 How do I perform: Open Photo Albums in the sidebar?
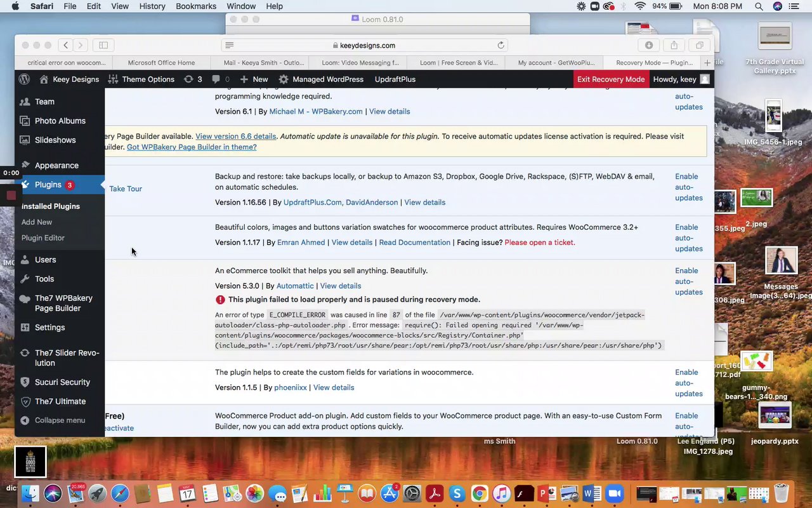coord(60,121)
